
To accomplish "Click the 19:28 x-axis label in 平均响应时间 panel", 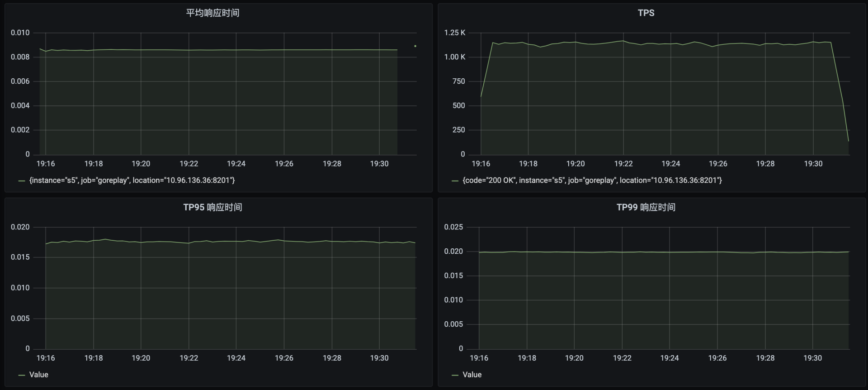I will pyautogui.click(x=332, y=164).
